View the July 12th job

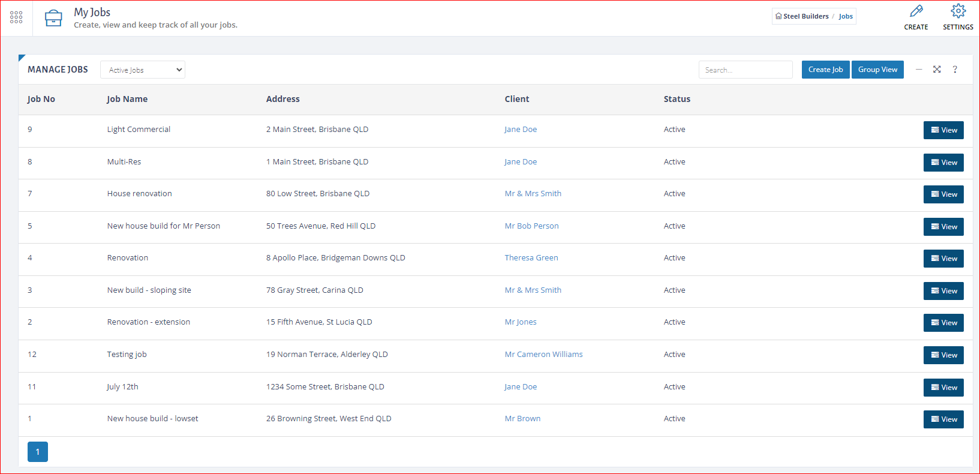[943, 388]
